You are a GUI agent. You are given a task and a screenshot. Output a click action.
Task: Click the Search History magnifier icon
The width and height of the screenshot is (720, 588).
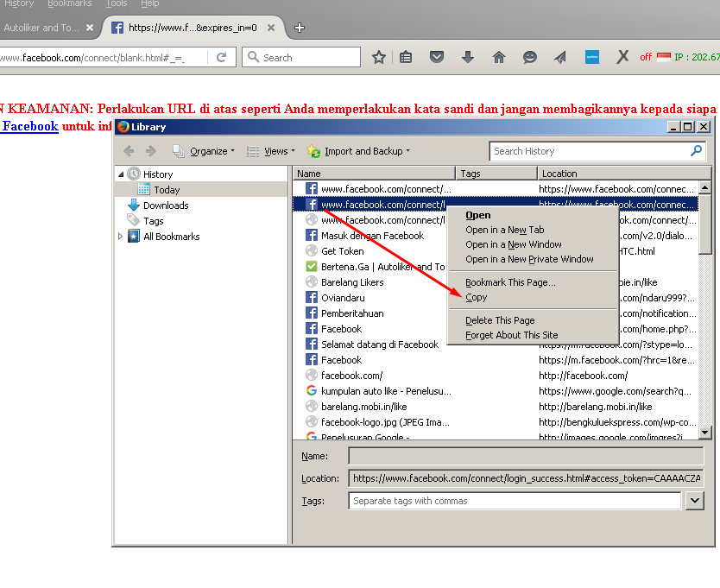(x=696, y=151)
